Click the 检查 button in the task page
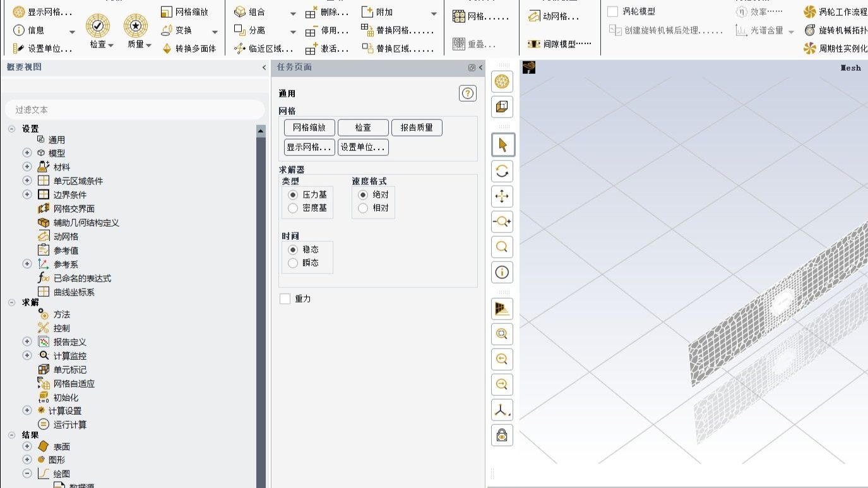Viewport: 868px width, 488px height. click(x=363, y=128)
